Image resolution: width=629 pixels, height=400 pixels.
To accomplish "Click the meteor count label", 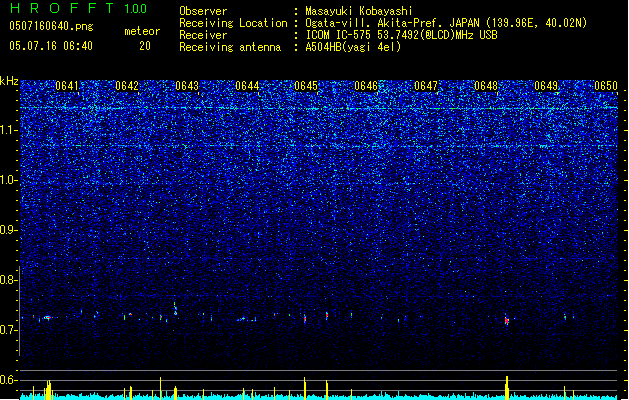I will [142, 31].
